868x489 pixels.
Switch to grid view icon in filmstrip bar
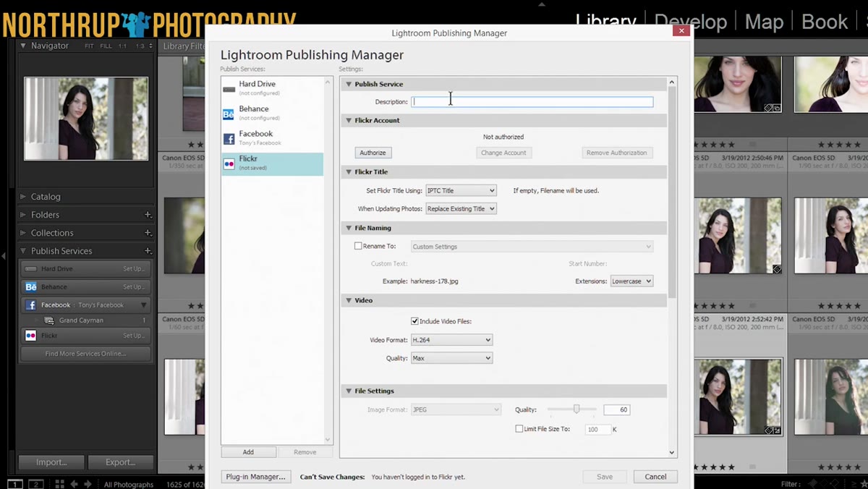coord(60,484)
